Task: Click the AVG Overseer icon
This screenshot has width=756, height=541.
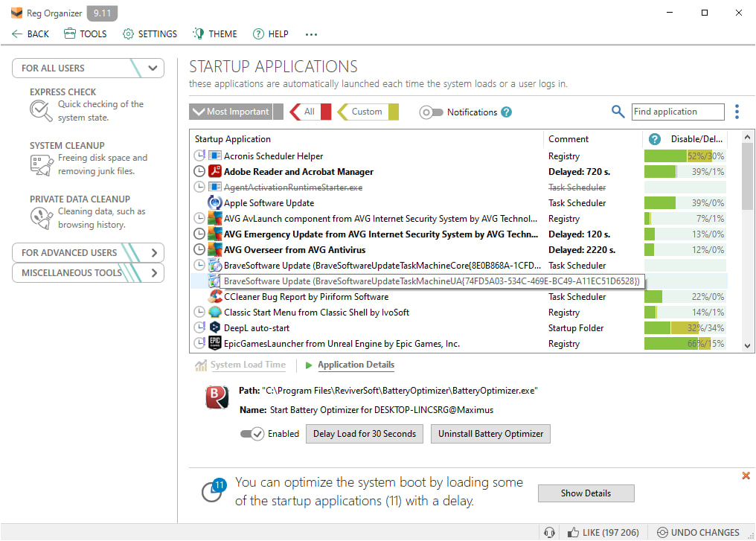Action: (214, 249)
